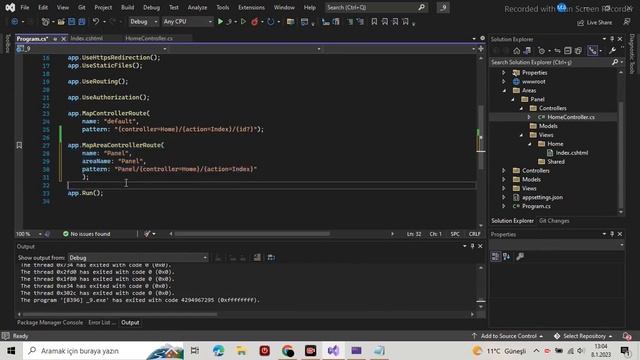Click Select Repository in the status bar
Screen dimensions: 640x360
pyautogui.click(x=584, y=336)
